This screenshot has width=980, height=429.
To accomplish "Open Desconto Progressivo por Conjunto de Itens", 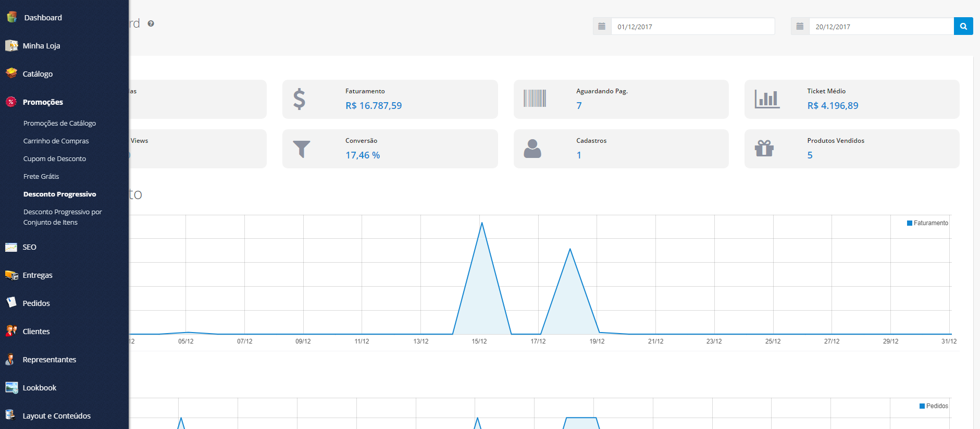I will (63, 217).
